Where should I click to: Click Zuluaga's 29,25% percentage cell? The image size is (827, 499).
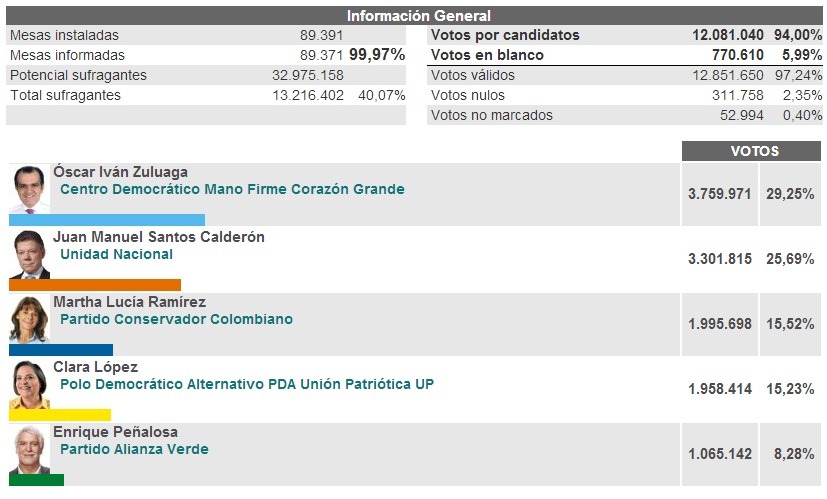point(792,194)
